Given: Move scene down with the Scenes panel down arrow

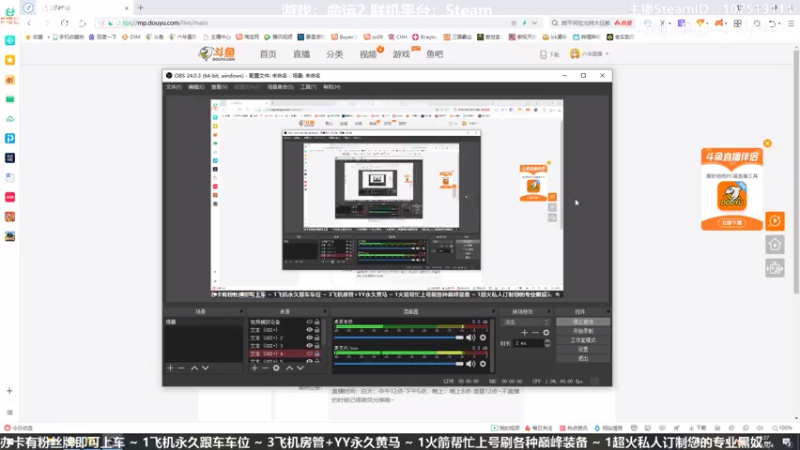Looking at the screenshot, I should (x=205, y=368).
